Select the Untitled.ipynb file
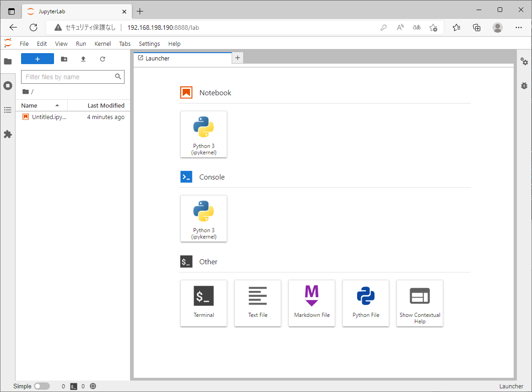The width and height of the screenshot is (532, 392). point(73,117)
